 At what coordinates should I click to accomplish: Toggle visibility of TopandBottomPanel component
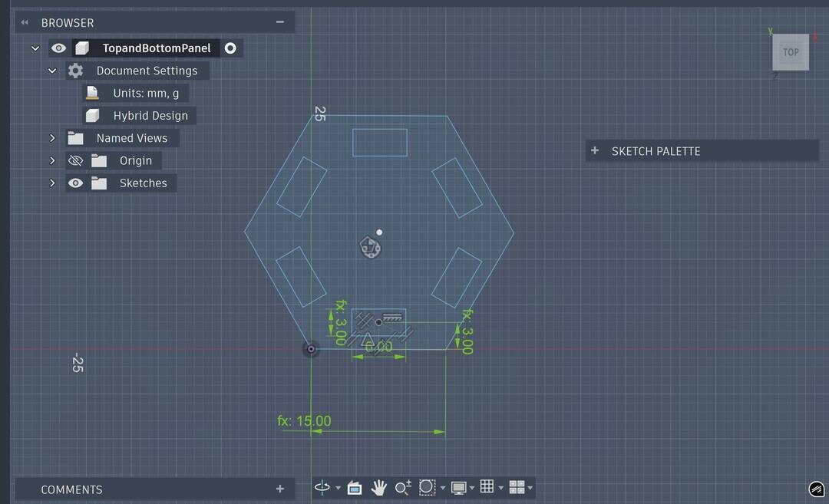(x=58, y=48)
